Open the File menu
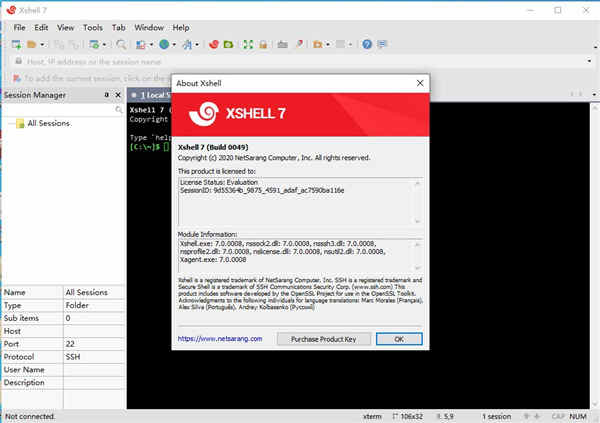This screenshot has width=600, height=423. (19, 28)
